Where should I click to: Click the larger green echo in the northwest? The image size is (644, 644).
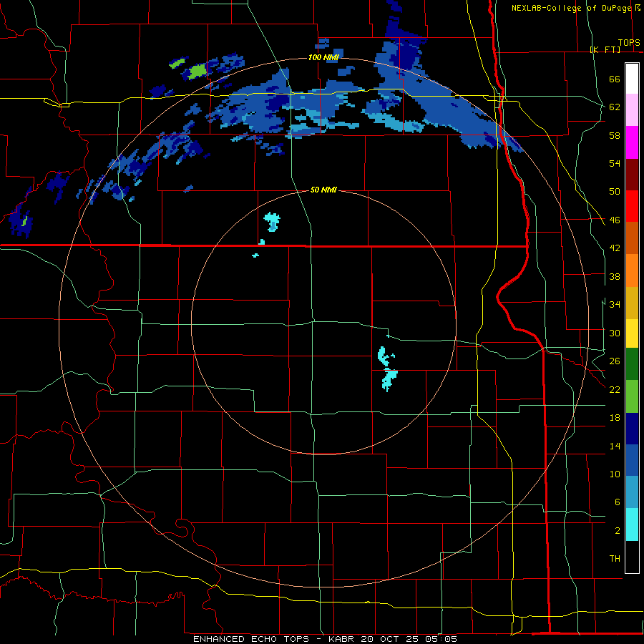(x=197, y=72)
